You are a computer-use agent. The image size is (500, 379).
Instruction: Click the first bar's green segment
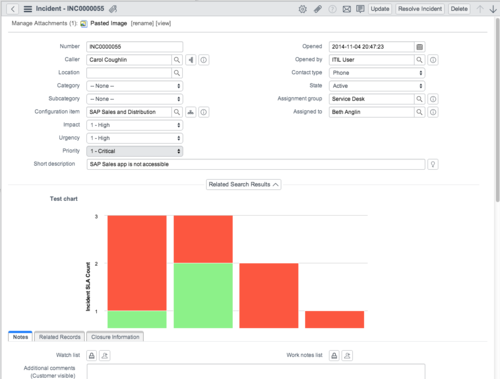(x=137, y=319)
